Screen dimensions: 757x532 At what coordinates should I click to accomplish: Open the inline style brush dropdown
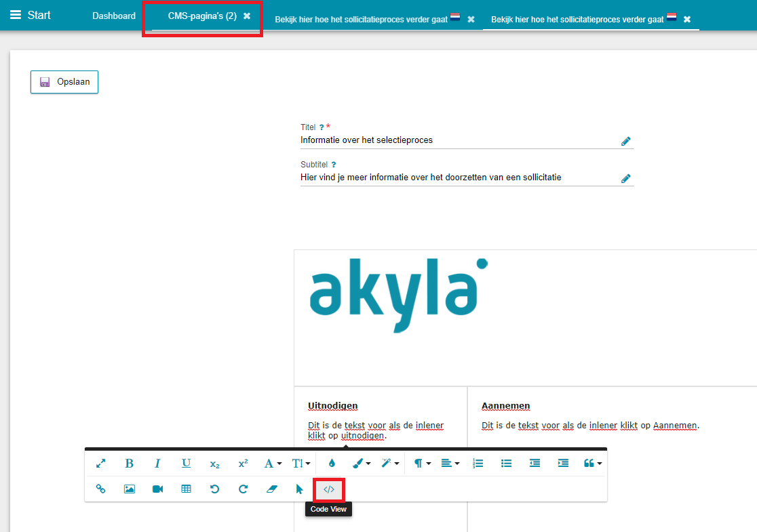361,464
